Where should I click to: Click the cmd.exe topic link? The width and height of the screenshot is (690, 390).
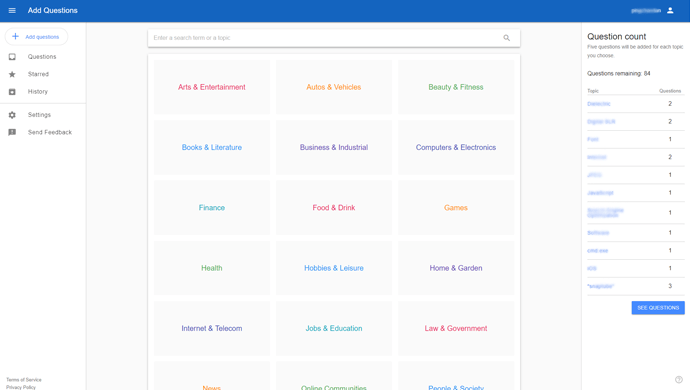pos(598,250)
